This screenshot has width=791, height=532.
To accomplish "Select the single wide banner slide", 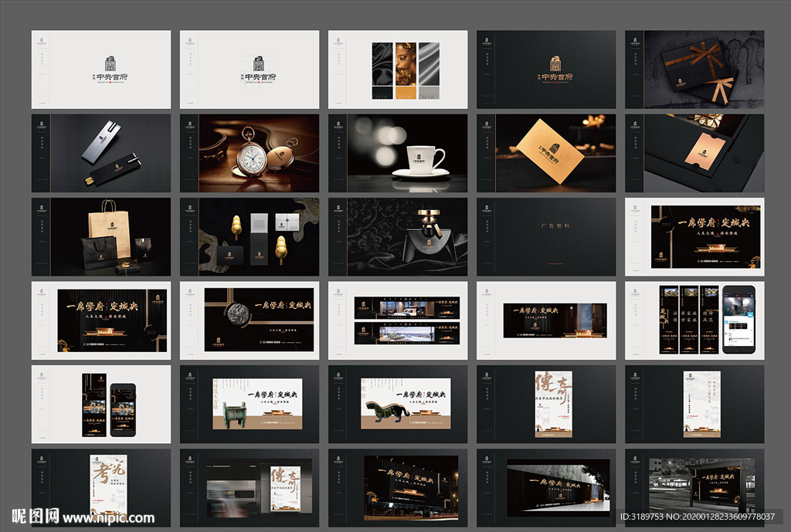I will click(546, 320).
